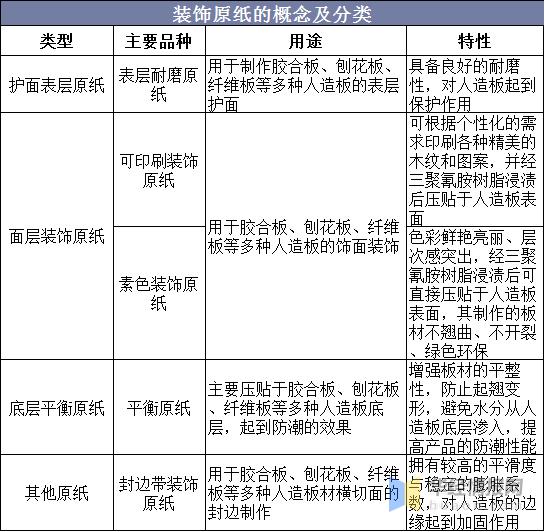545x532 pixels.
Task: Select the 主要品种 column header
Action: coord(159,41)
